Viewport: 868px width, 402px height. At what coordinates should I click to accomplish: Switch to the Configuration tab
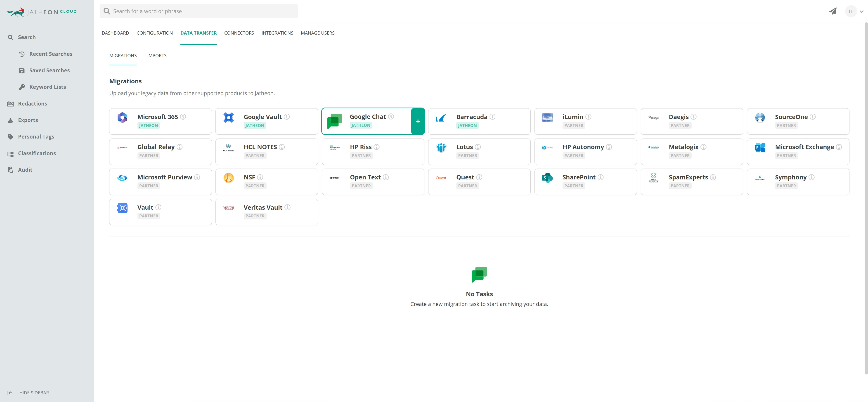click(155, 33)
